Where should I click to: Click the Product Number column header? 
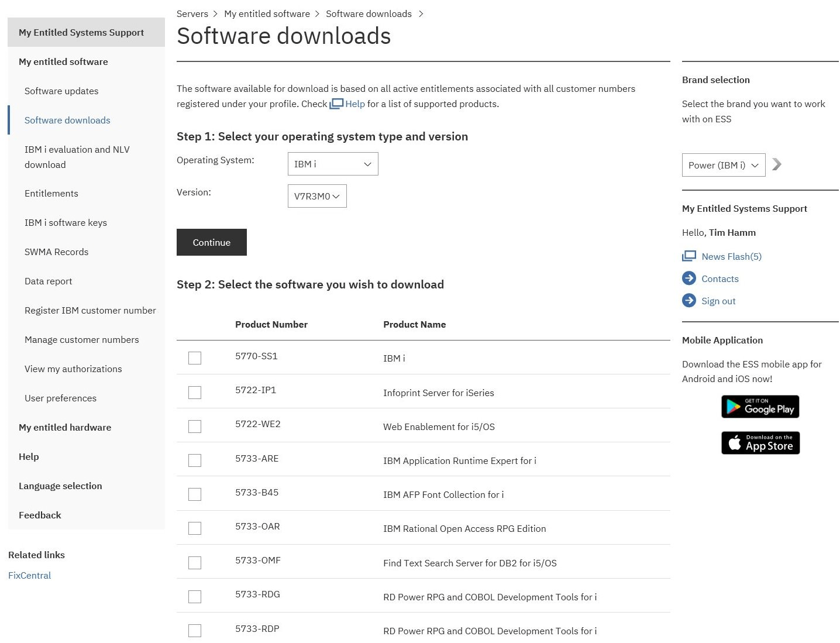pyautogui.click(x=271, y=324)
